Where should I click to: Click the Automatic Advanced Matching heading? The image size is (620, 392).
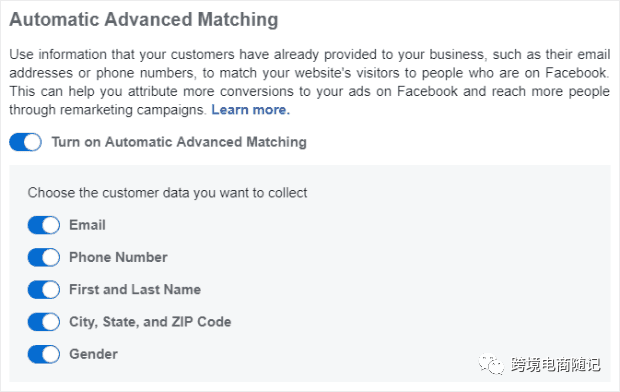144,19
